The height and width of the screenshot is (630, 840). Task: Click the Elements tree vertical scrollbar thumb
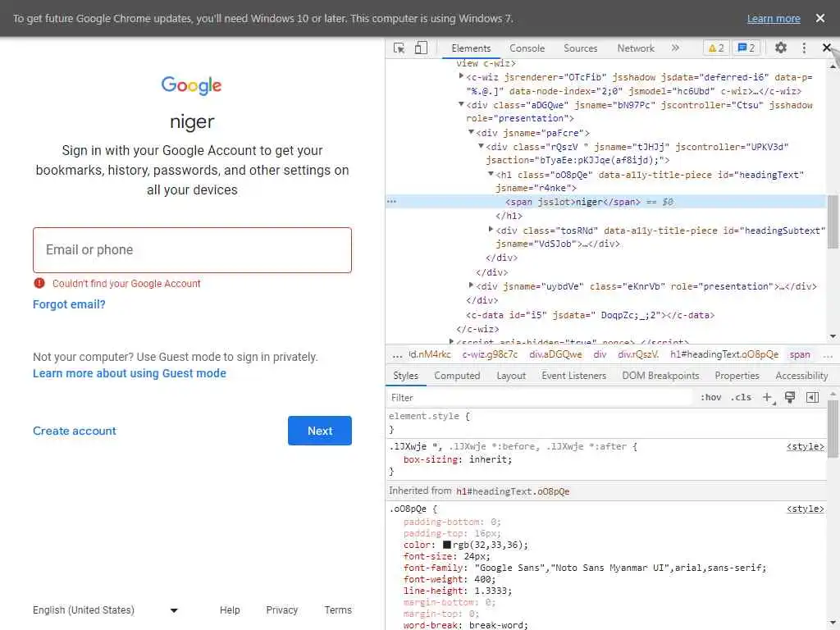click(x=833, y=221)
